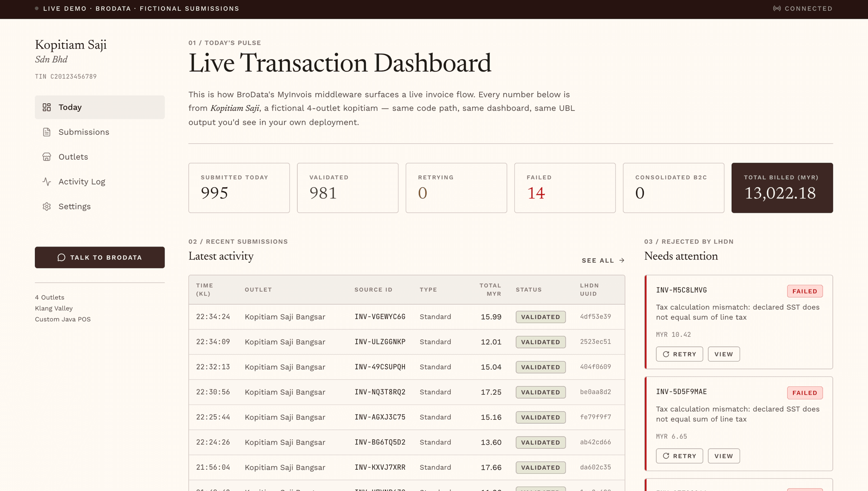Click source ID INV-49CSUPQH
Viewport: 868px width, 491px height.
tap(380, 367)
